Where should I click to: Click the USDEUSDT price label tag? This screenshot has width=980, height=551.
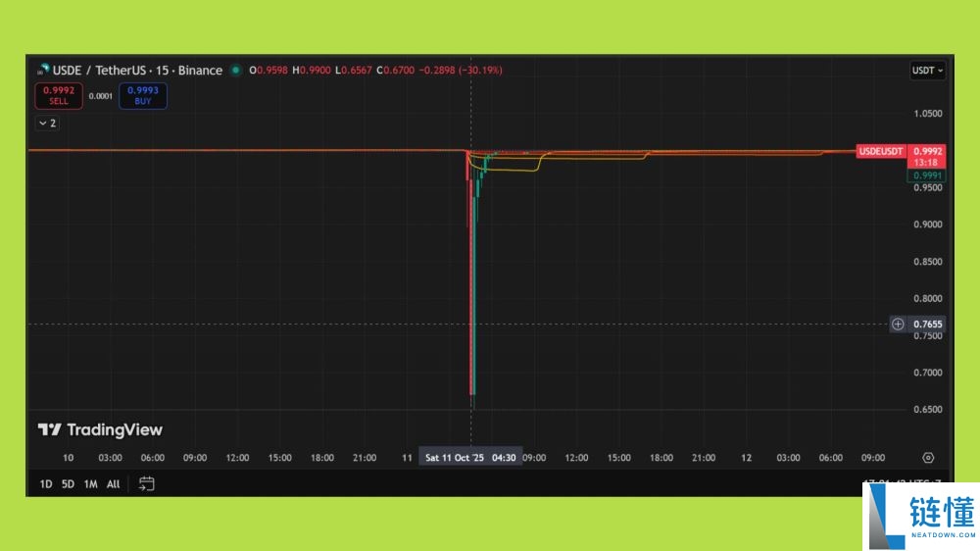coord(880,151)
